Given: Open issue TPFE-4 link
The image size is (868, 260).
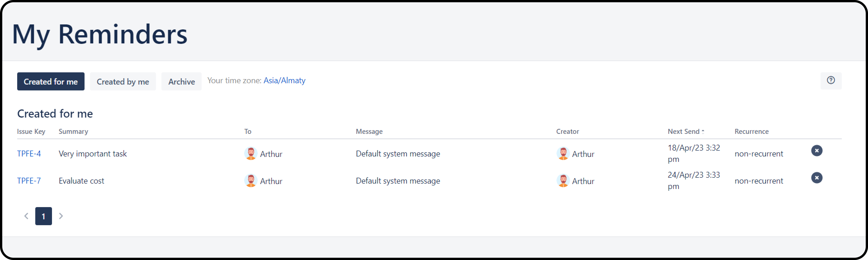Looking at the screenshot, I should point(29,154).
